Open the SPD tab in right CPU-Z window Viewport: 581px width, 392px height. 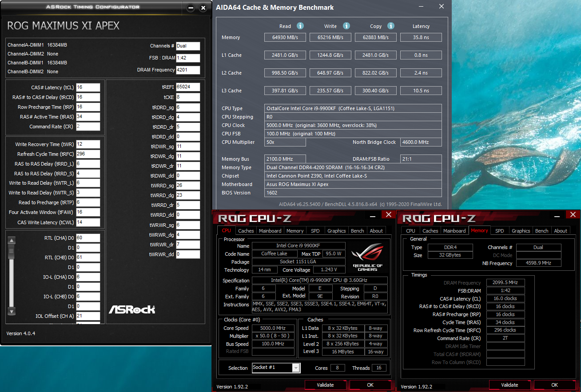(x=499, y=231)
